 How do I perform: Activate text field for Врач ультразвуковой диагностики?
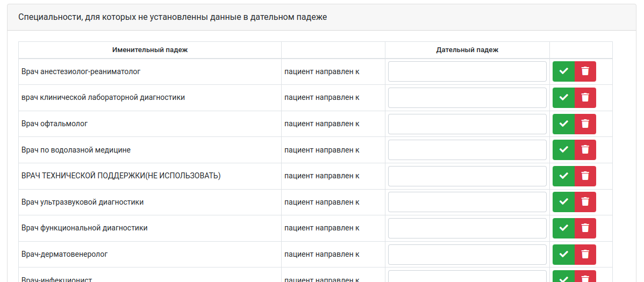[467, 202]
